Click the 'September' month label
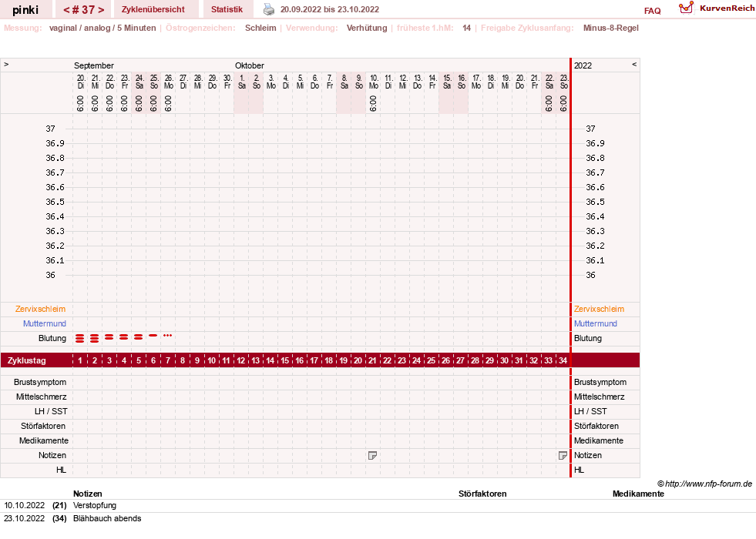The height and width of the screenshot is (539, 756). (93, 65)
